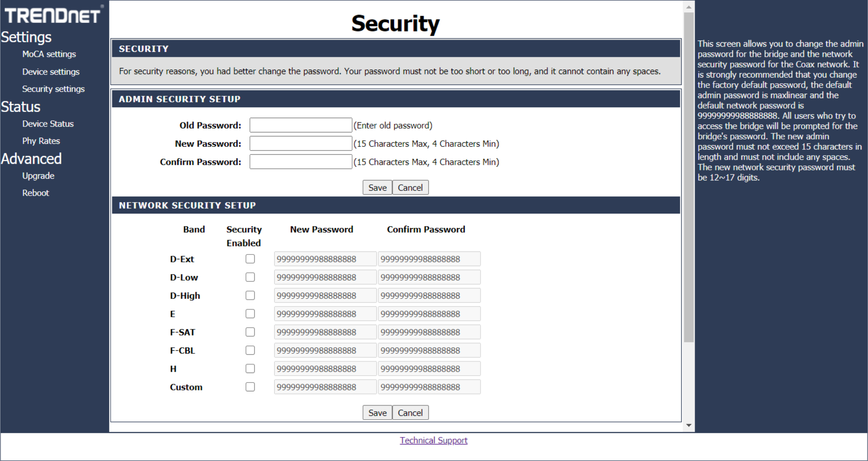
Task: Go to Security settings page
Action: 54,89
